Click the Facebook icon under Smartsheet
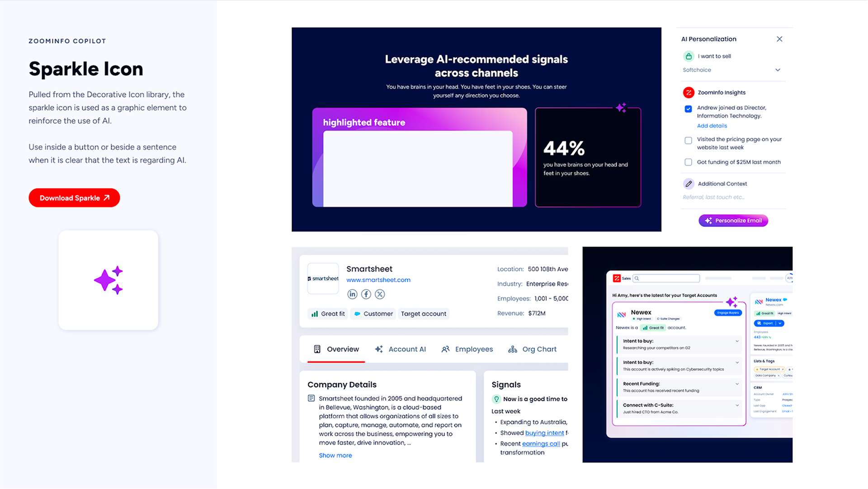The height and width of the screenshot is (489, 868). click(x=366, y=294)
